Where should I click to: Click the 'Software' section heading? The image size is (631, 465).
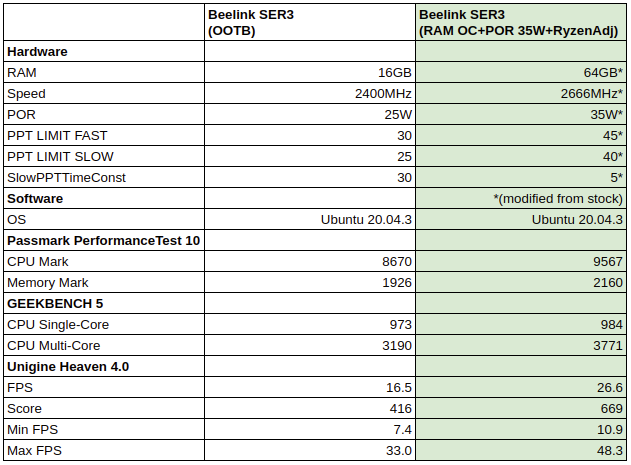point(104,198)
